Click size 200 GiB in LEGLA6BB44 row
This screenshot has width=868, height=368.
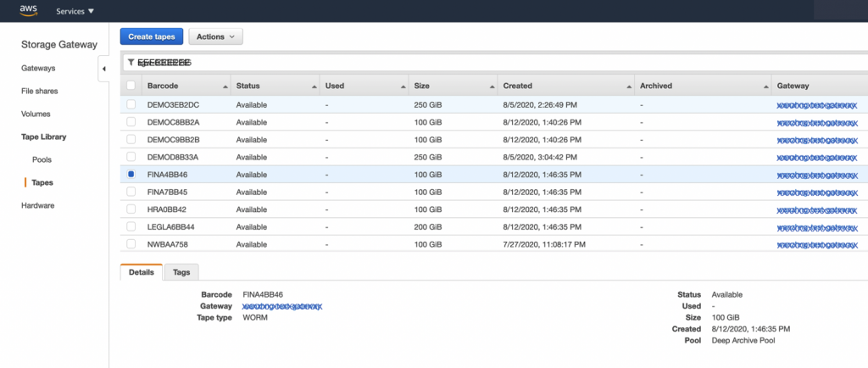(x=428, y=227)
